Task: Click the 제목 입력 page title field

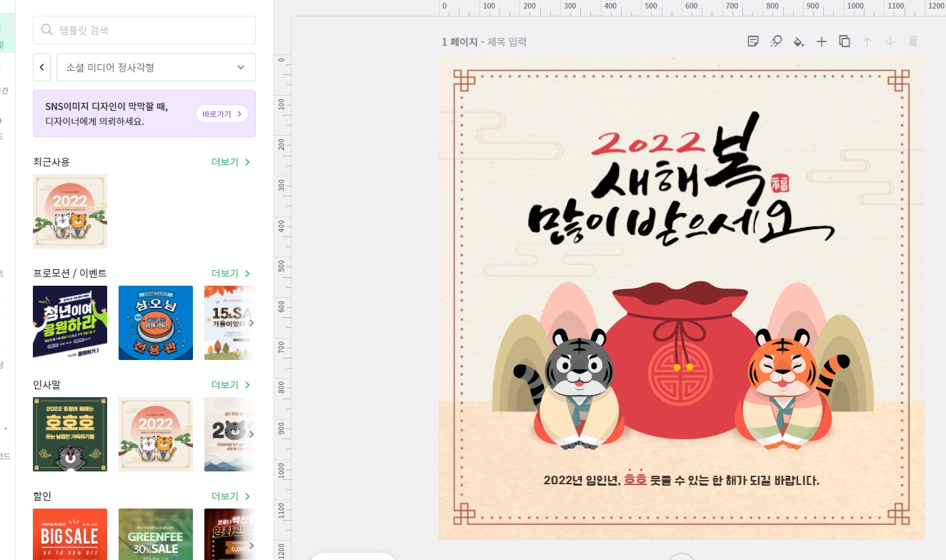Action: pyautogui.click(x=507, y=42)
